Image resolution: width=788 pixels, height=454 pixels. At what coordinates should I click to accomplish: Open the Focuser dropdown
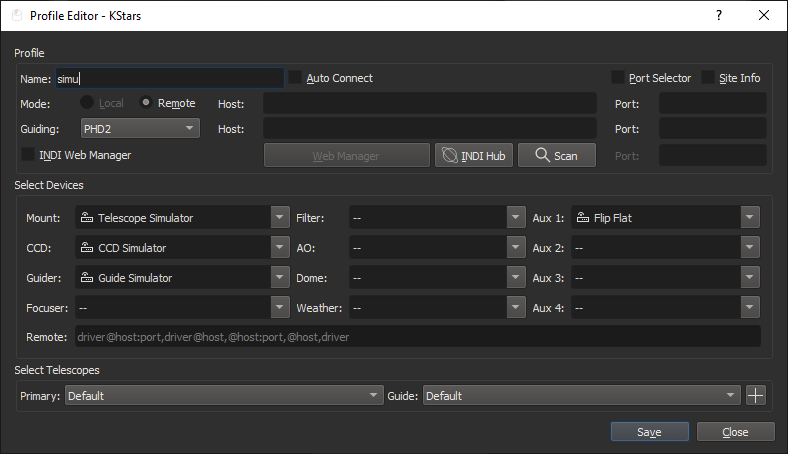coord(182,307)
